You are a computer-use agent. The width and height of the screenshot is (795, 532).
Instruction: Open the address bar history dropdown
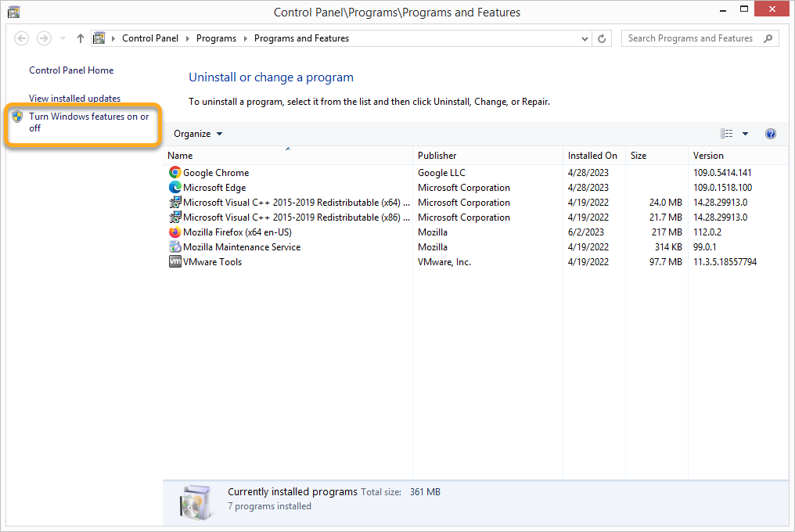(585, 38)
